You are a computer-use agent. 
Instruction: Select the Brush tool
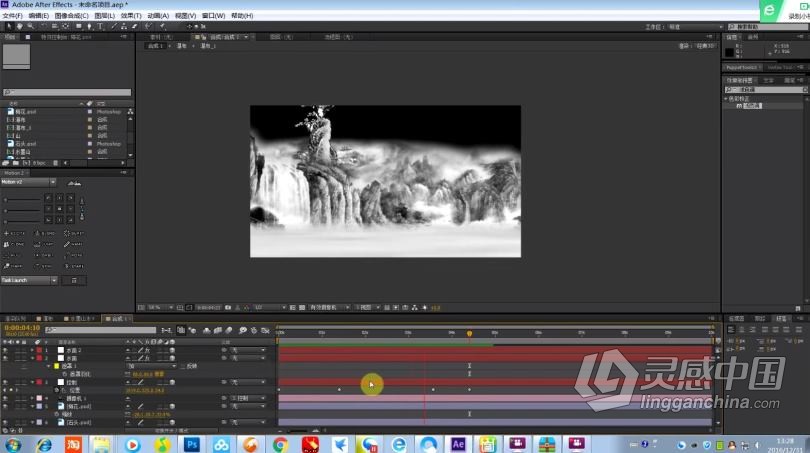(114, 26)
